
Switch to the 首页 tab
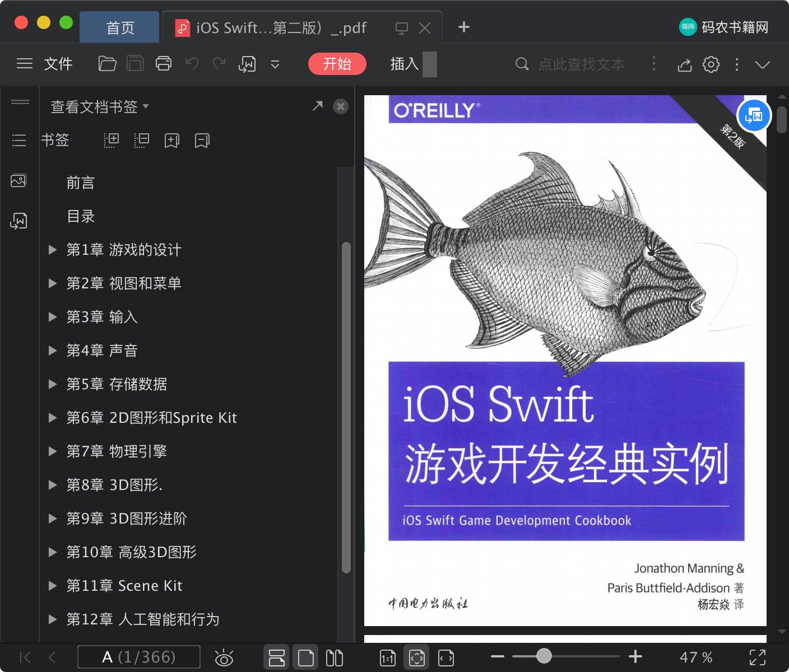coord(120,27)
